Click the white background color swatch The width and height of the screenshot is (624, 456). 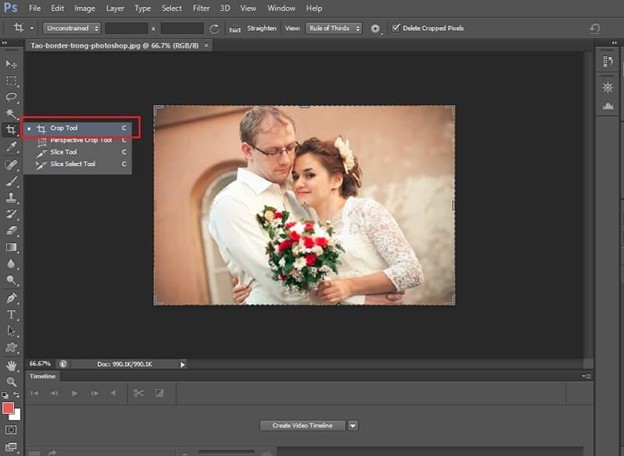click(x=16, y=416)
